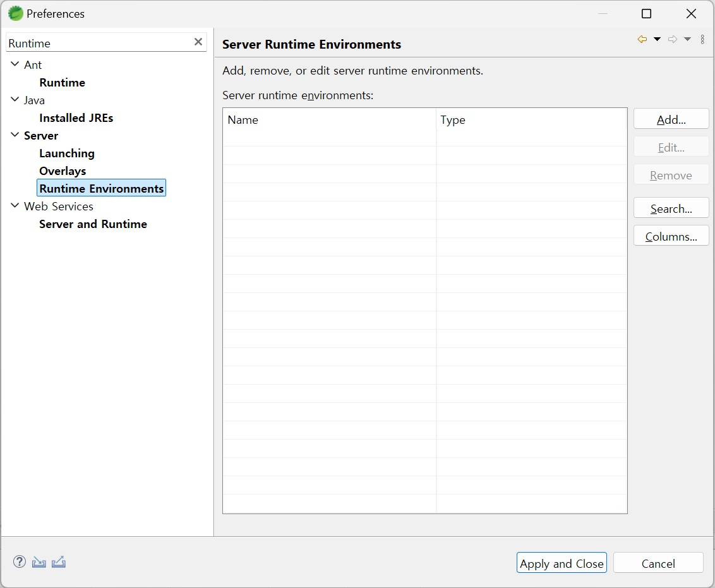Image resolution: width=715 pixels, height=588 pixels.
Task: Open the forward history dropdown arrow
Action: tap(687, 39)
